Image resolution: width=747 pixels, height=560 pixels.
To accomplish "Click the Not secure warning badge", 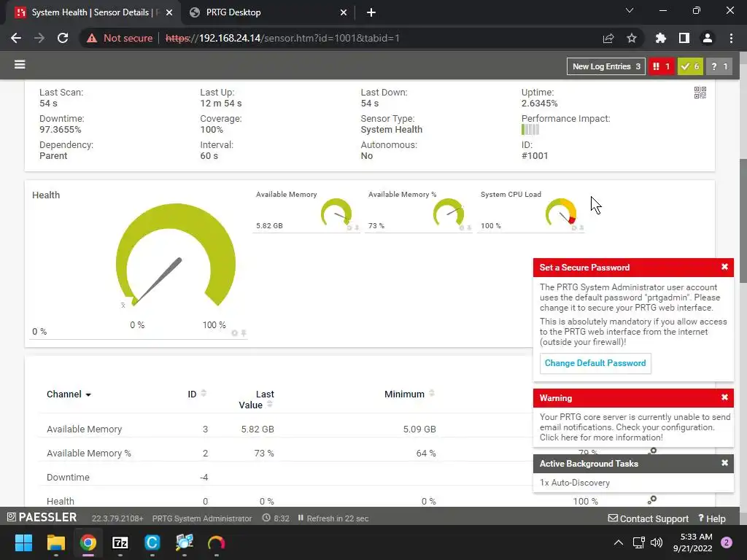I will pyautogui.click(x=120, y=38).
